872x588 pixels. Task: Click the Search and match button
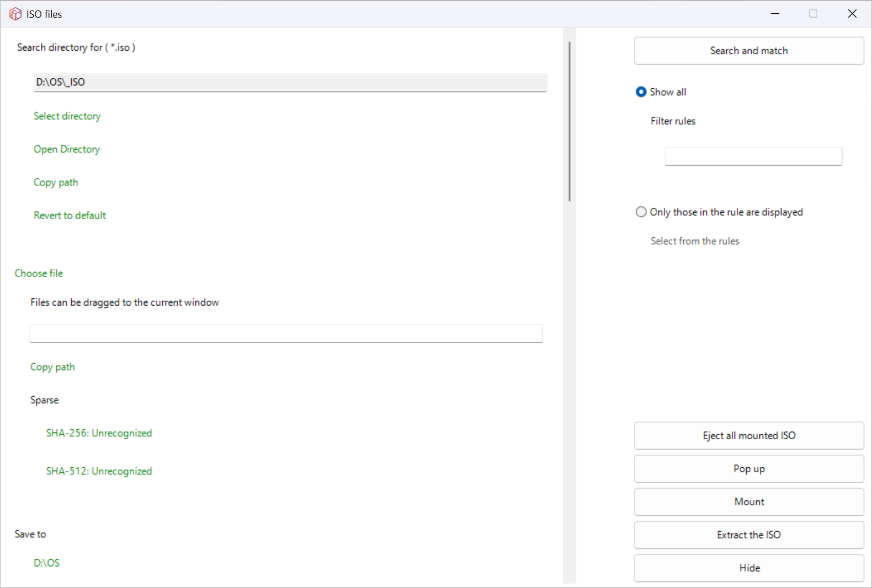[x=748, y=51]
